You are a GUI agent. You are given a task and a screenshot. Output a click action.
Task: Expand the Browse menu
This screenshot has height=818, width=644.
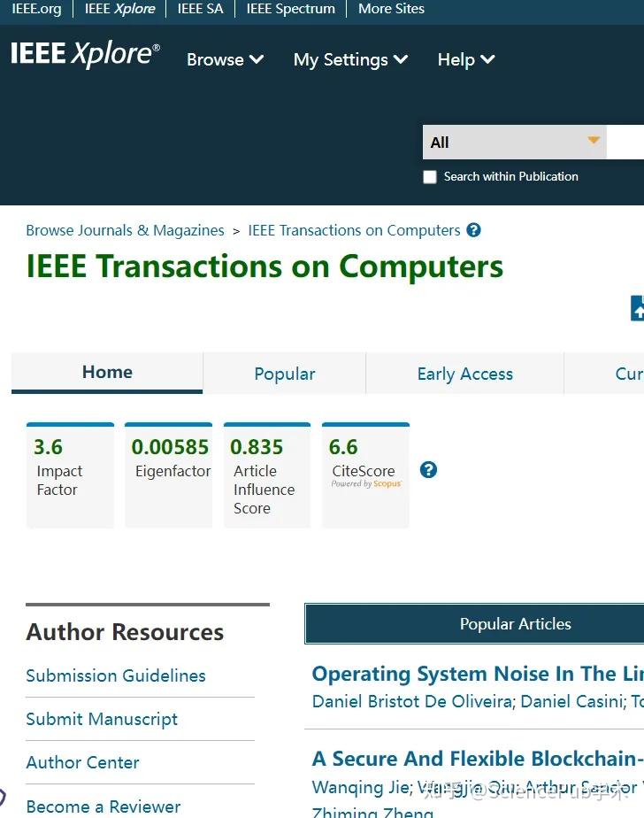click(x=225, y=59)
